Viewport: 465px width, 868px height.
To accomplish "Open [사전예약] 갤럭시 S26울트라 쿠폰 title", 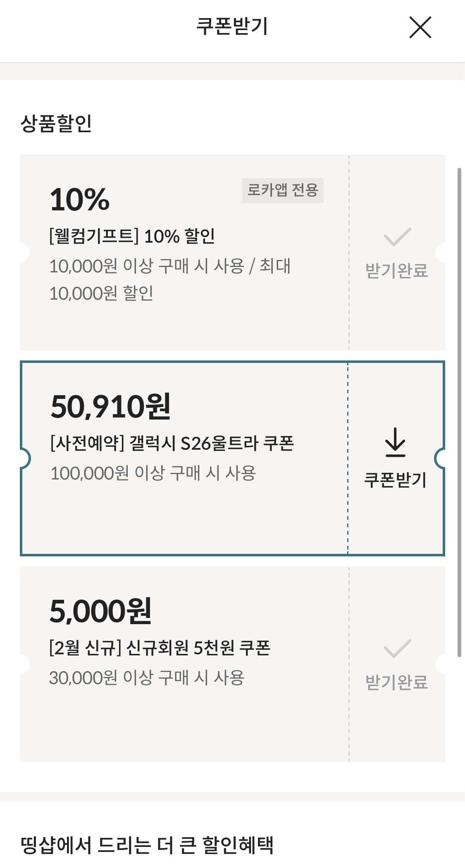I will 172,444.
